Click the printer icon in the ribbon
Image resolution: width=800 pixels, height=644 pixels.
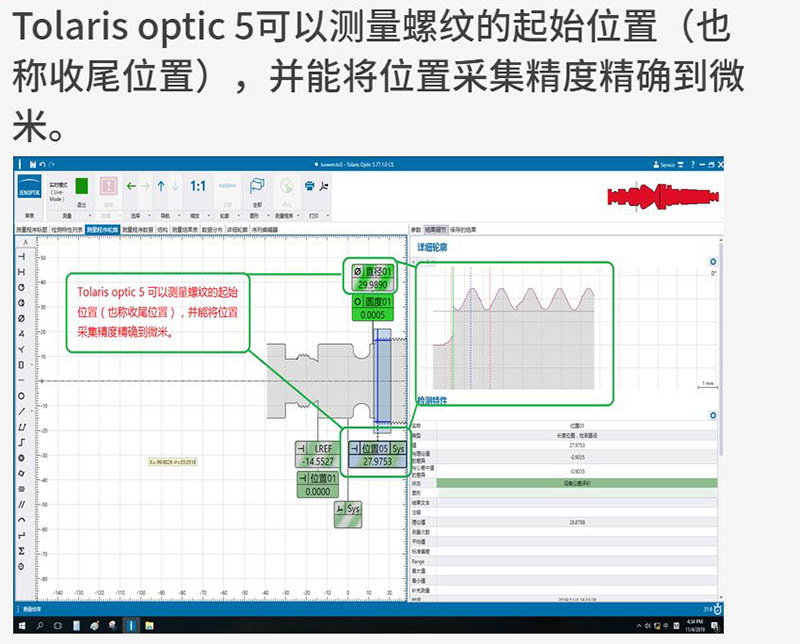tap(310, 186)
